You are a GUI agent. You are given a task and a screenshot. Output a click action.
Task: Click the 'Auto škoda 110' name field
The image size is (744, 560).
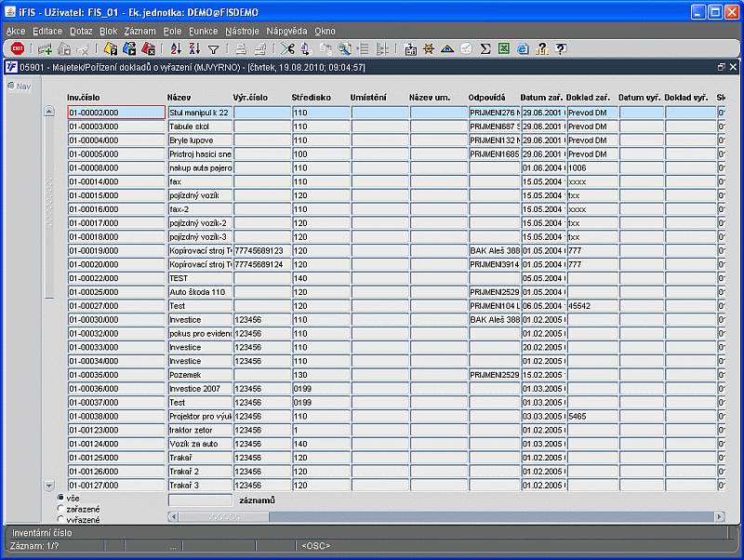(x=199, y=292)
